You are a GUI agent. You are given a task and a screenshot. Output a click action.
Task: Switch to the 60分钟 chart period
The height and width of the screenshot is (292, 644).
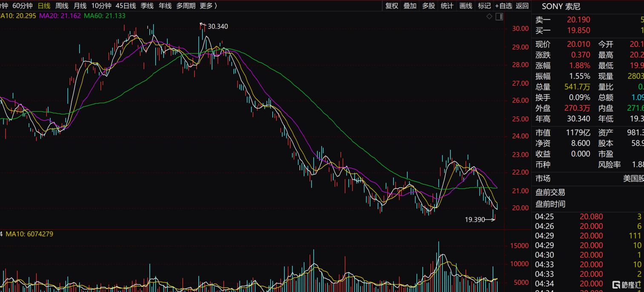23,6
